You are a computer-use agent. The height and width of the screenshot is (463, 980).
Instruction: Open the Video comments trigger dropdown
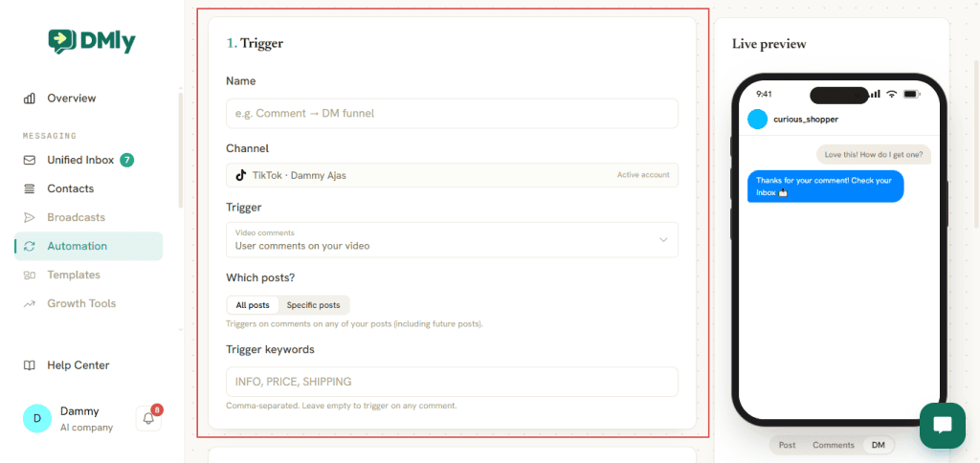click(x=452, y=240)
